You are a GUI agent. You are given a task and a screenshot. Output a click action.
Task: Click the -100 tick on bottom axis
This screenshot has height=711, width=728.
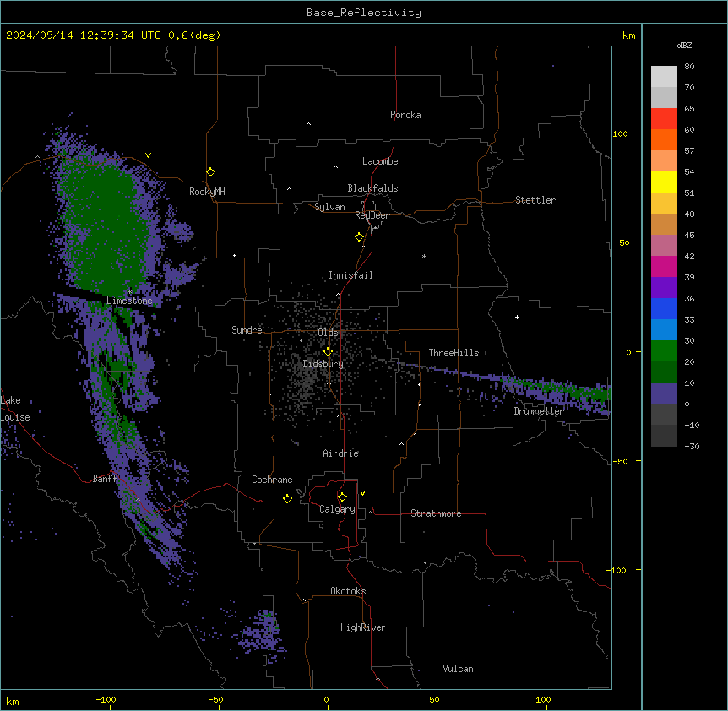point(106,699)
